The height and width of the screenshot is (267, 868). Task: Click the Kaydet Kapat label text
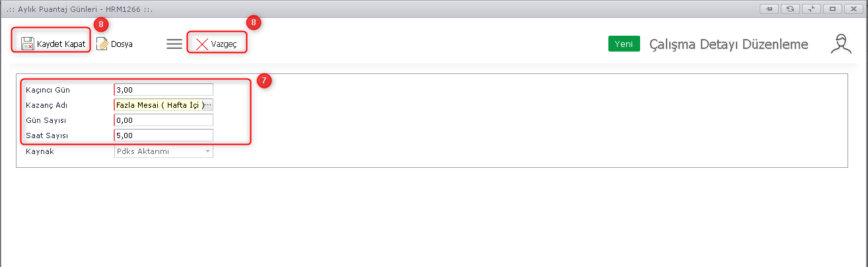[61, 44]
